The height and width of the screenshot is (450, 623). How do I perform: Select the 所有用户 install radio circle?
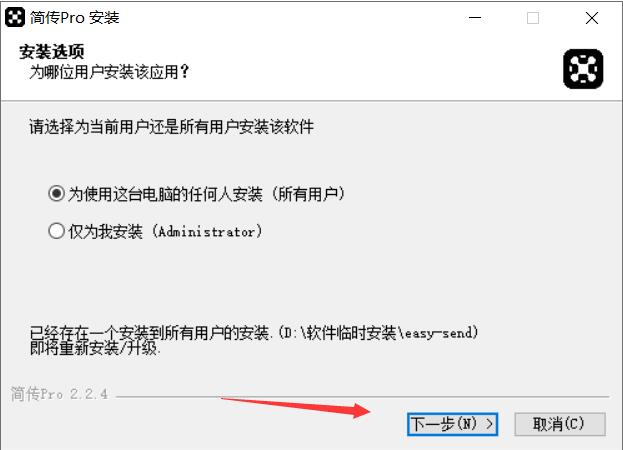coord(56,194)
